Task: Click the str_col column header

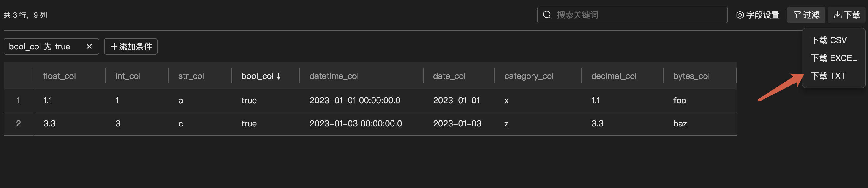Action: [x=191, y=76]
